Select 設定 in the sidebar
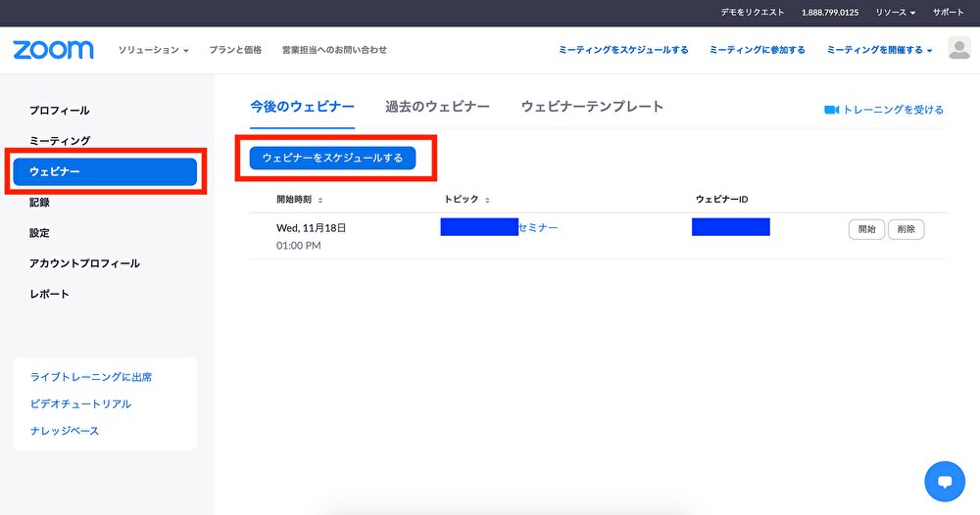Image resolution: width=980 pixels, height=515 pixels. (39, 233)
